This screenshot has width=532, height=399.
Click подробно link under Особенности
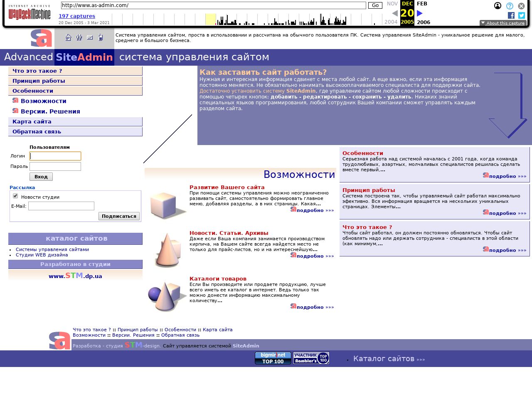pos(507,176)
